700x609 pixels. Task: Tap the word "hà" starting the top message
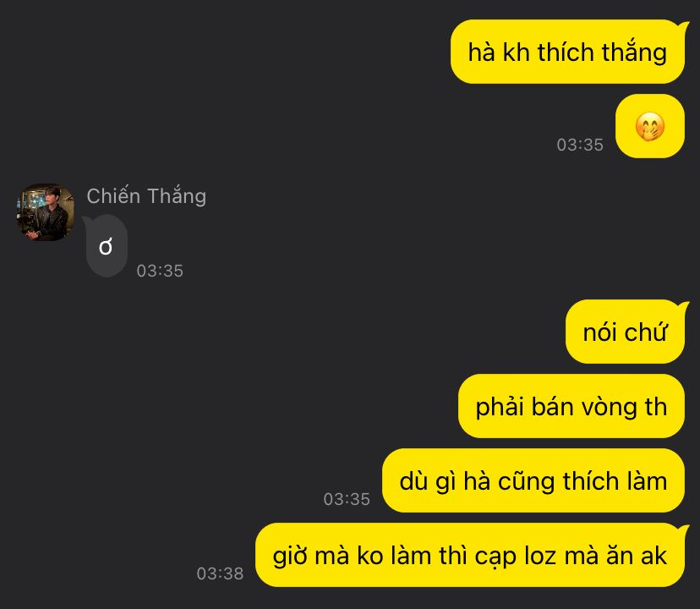482,52
